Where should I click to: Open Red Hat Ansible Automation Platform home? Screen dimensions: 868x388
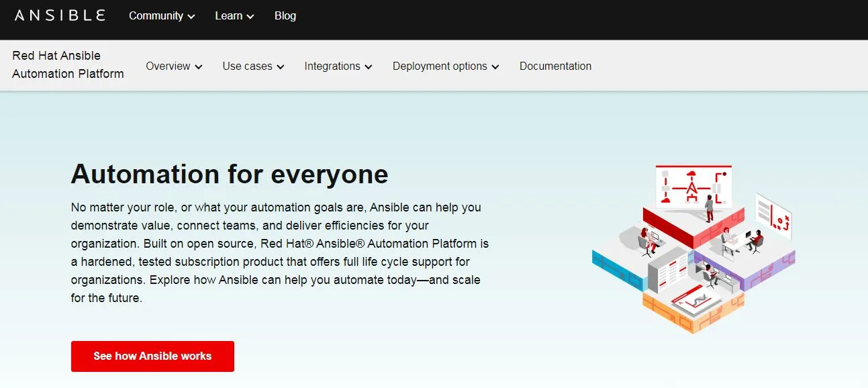[68, 65]
